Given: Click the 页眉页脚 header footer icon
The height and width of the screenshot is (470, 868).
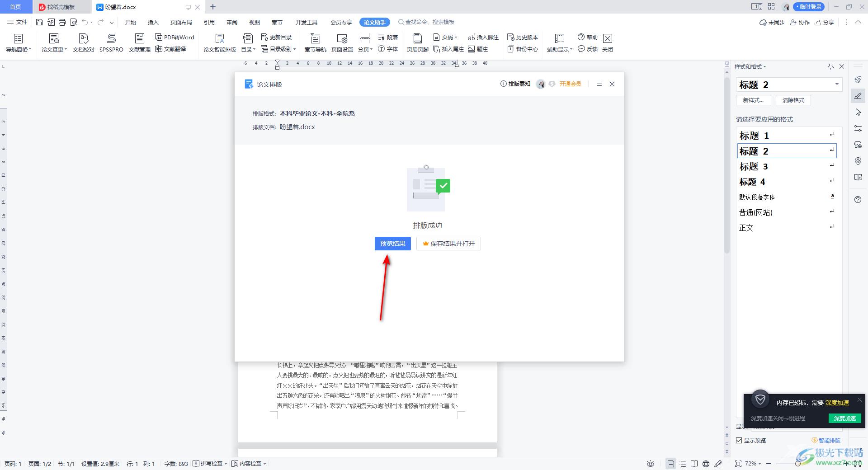Looking at the screenshot, I should point(418,43).
